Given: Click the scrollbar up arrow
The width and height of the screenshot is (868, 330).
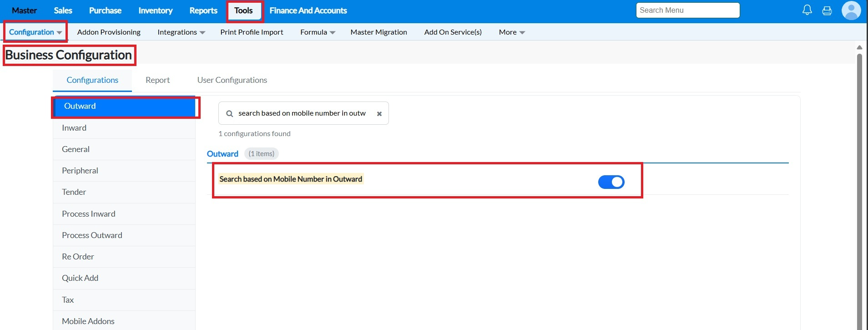Looking at the screenshot, I should pyautogui.click(x=859, y=47).
